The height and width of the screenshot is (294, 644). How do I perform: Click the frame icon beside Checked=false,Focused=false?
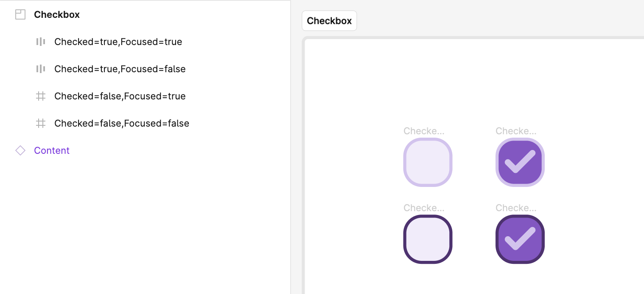tap(40, 123)
